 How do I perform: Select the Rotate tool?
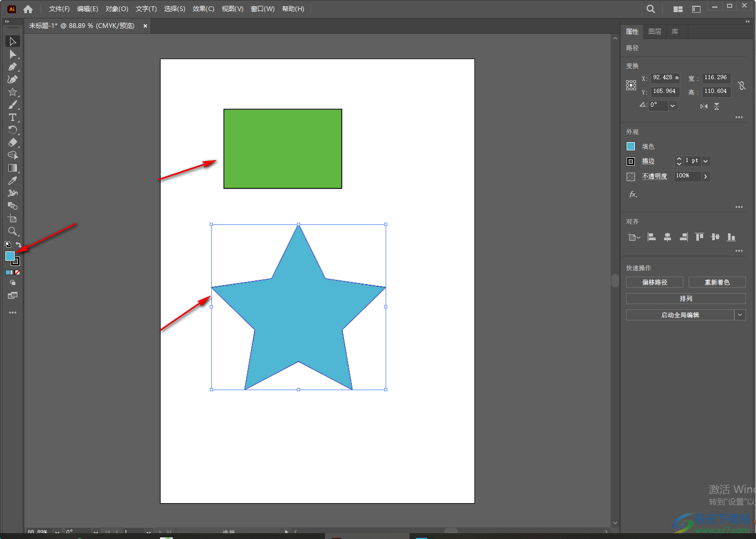pos(13,130)
